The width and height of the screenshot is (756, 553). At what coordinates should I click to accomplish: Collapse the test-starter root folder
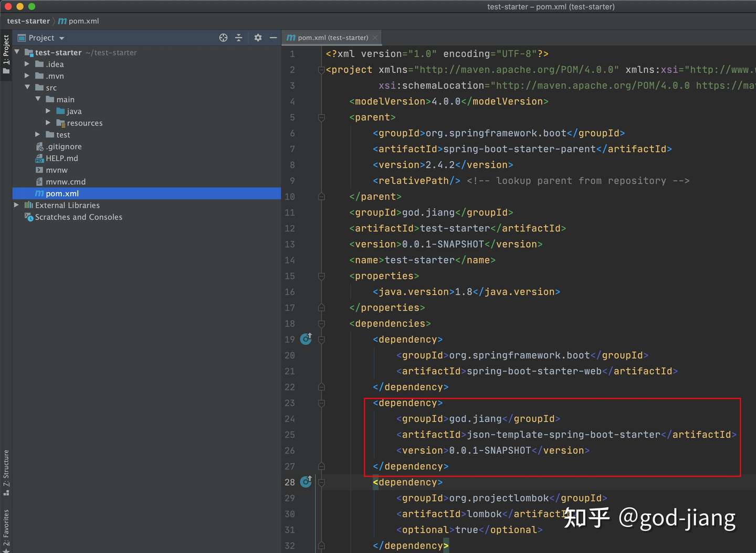tap(17, 52)
